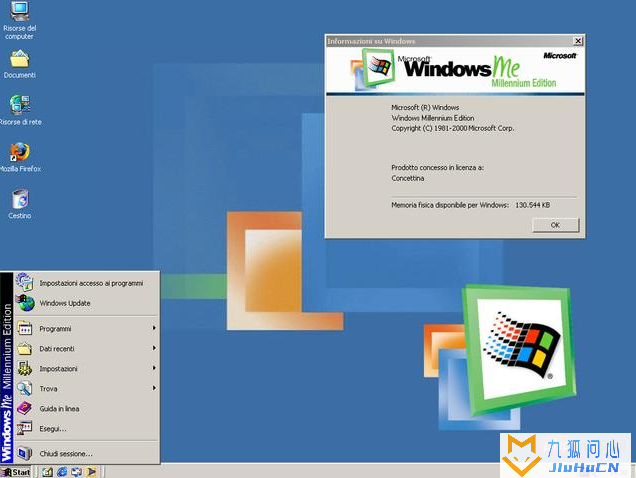This screenshot has width=636, height=478.
Task: Expand the Impostazioni submenu arrow
Action: click(154, 368)
